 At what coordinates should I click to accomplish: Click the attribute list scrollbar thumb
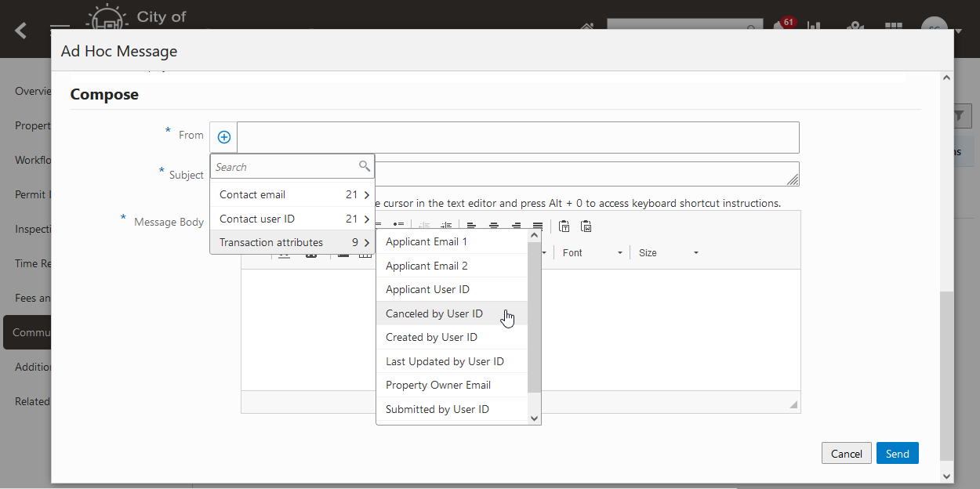(535, 317)
